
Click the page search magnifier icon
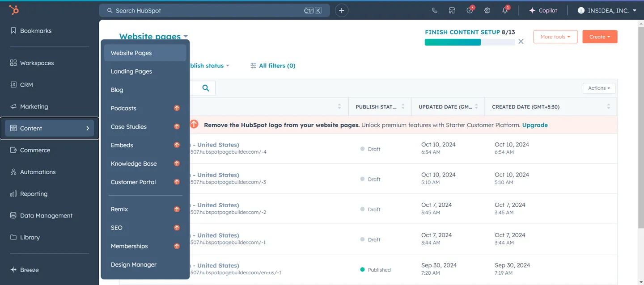(x=206, y=88)
